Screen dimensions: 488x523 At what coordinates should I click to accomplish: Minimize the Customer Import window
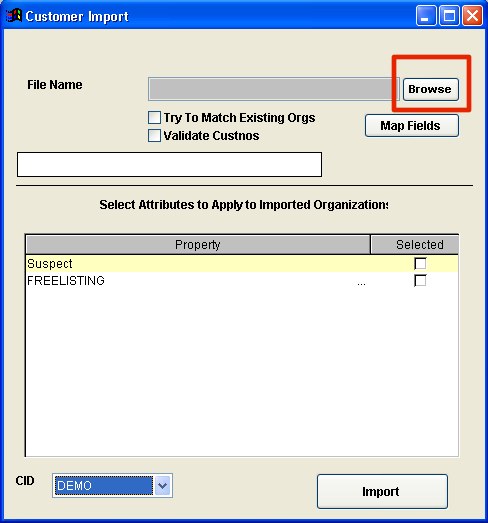pos(426,16)
